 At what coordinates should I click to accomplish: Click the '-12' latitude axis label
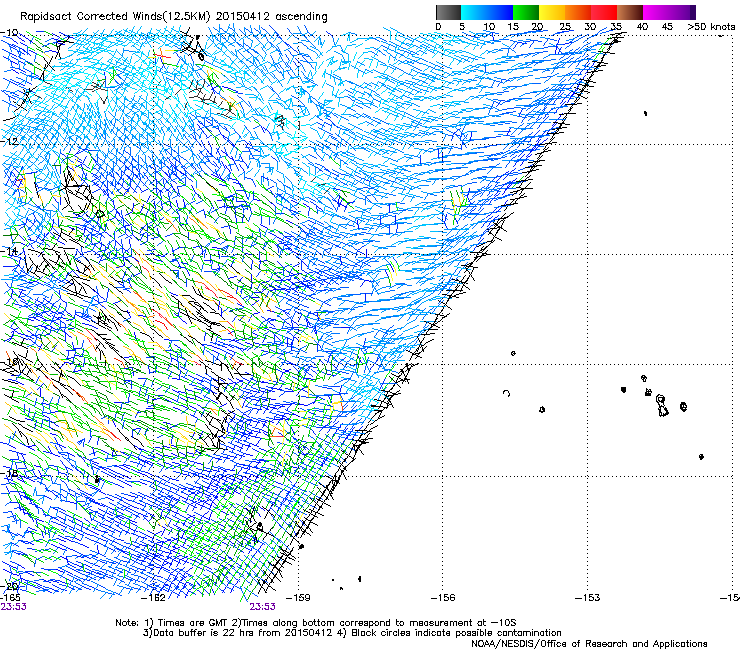point(9,142)
